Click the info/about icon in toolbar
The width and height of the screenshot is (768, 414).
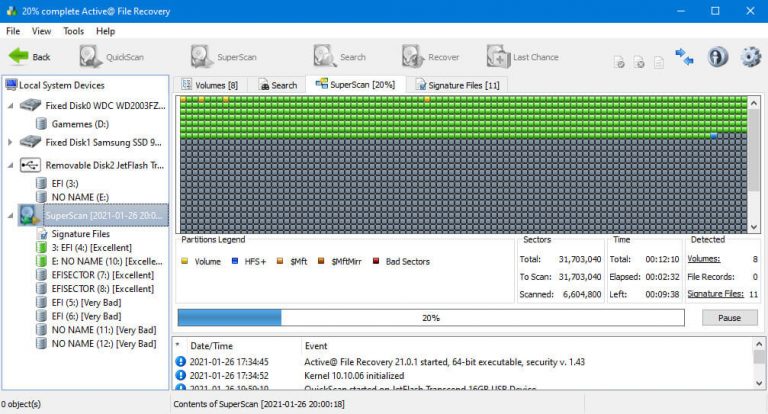717,57
